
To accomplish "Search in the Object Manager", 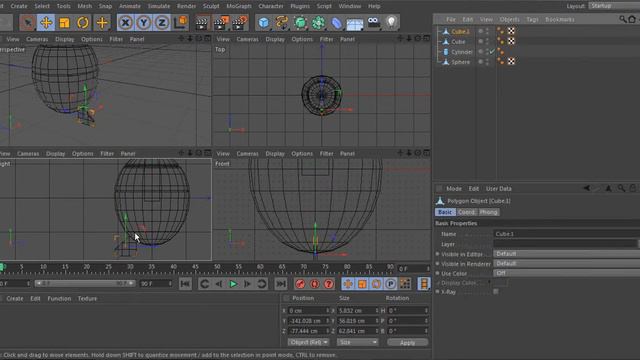I will pos(623,19).
